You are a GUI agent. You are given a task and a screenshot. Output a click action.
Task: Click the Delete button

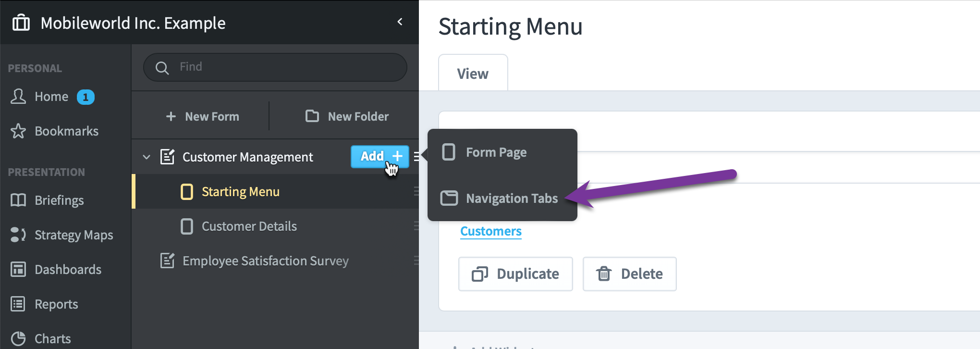point(629,274)
